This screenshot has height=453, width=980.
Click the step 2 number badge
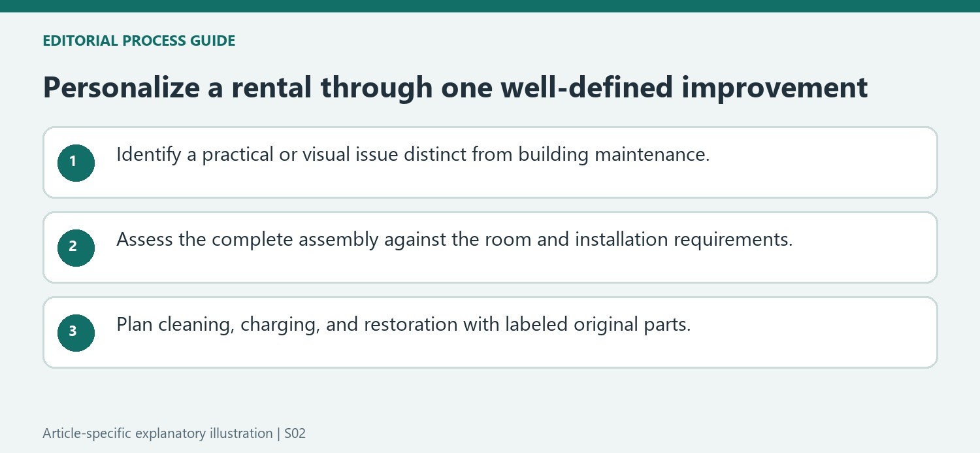click(x=76, y=247)
